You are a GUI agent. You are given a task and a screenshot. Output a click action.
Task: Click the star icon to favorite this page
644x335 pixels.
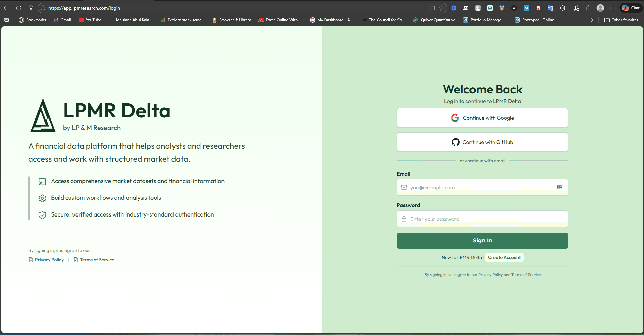(442, 8)
